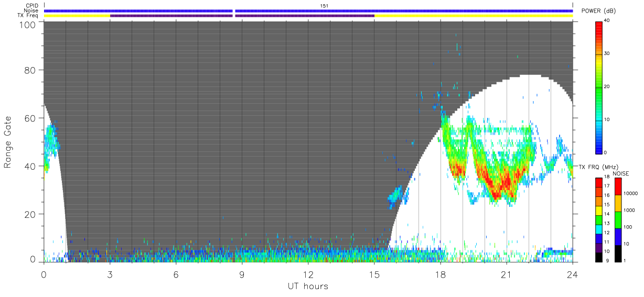Click the yellow TX Freq segment after 15 UT
The image size is (644, 297).
click(474, 16)
